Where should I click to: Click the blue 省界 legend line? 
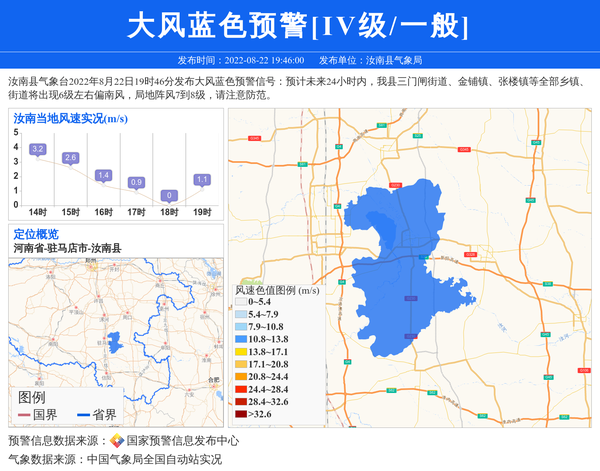tap(83, 415)
